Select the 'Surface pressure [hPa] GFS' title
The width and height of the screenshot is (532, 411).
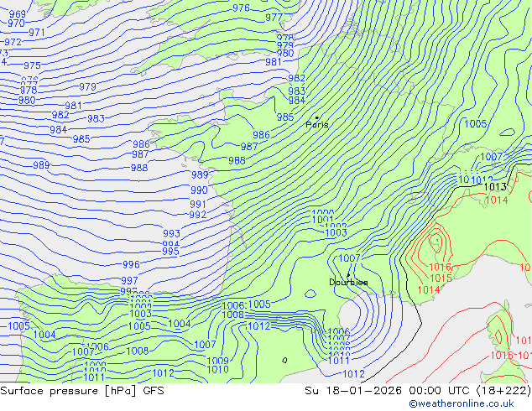tap(82, 391)
